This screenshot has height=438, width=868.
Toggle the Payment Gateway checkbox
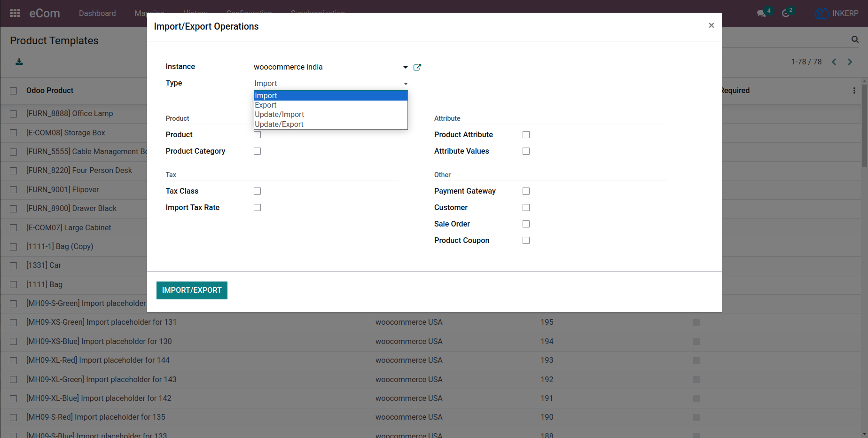click(x=526, y=191)
